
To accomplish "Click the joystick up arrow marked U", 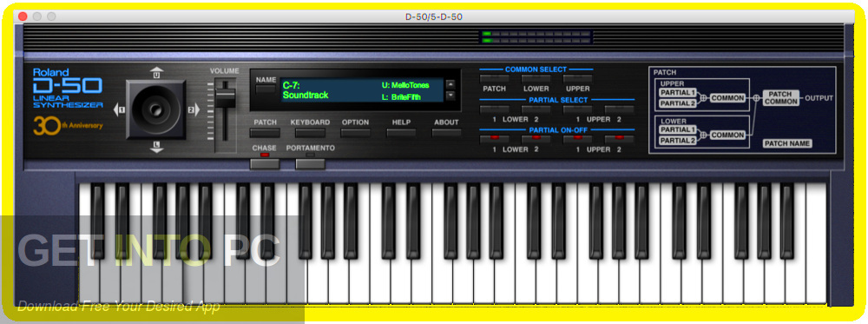I will coord(156,74).
